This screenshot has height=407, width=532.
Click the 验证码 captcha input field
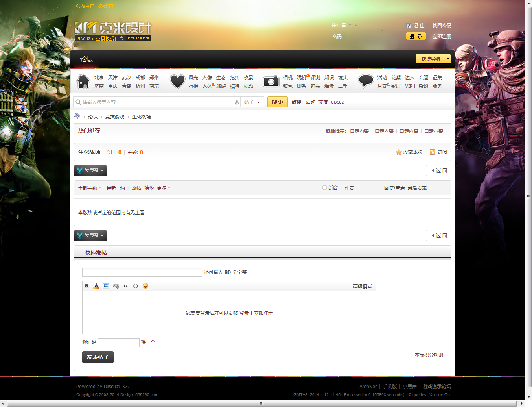coord(119,342)
